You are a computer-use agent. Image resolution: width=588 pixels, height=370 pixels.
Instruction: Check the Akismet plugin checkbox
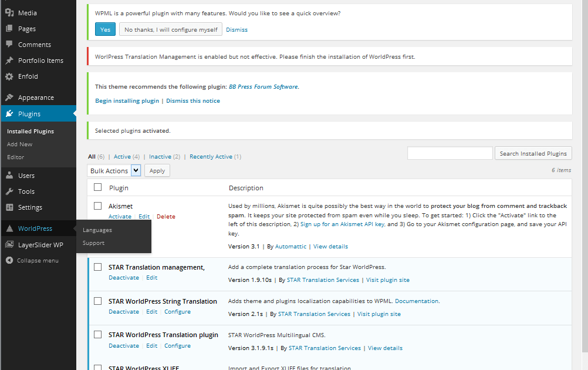coord(97,206)
